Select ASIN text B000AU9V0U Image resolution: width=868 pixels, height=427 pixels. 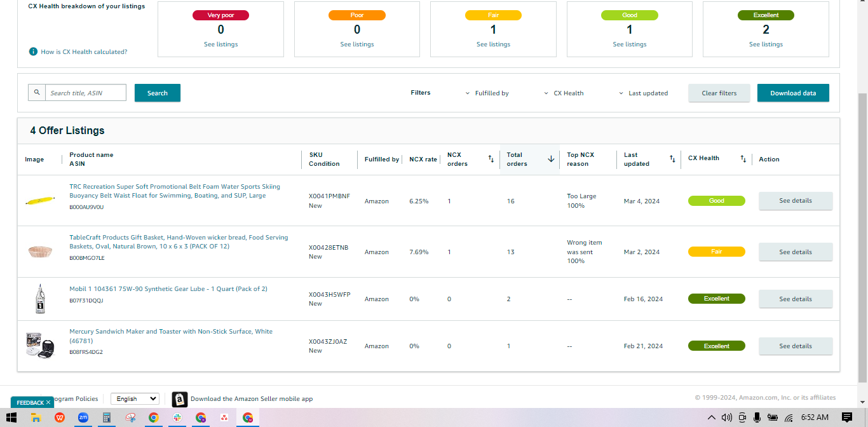click(x=86, y=207)
